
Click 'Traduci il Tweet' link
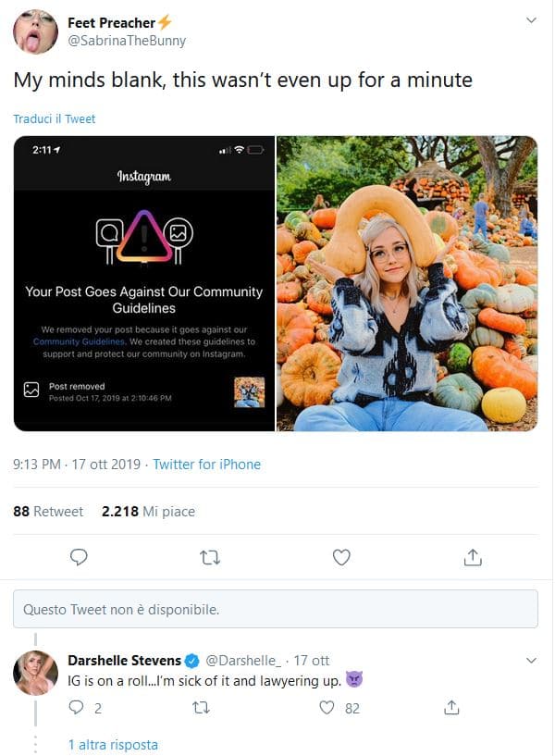pos(54,119)
